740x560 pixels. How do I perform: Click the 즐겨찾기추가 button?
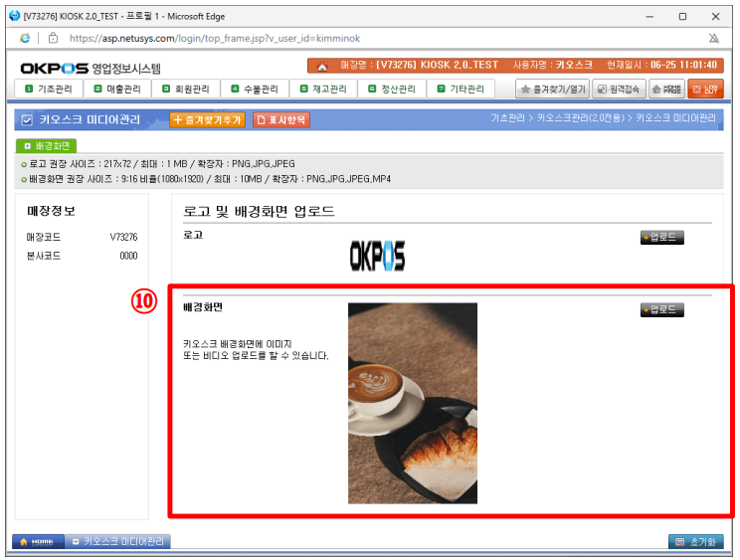coord(207,119)
